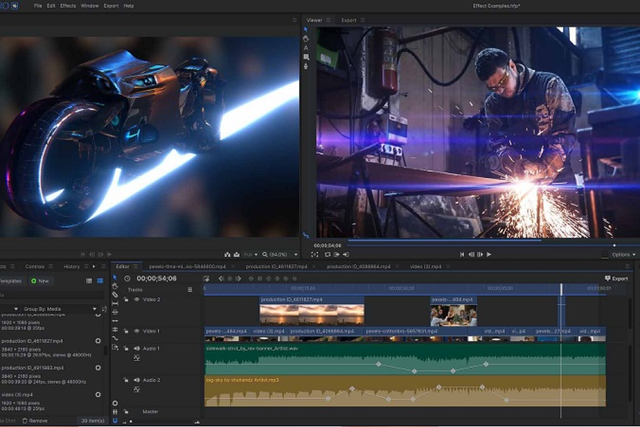Click the Viewer scrub bar position handle
640x427 pixels.
(614, 245)
